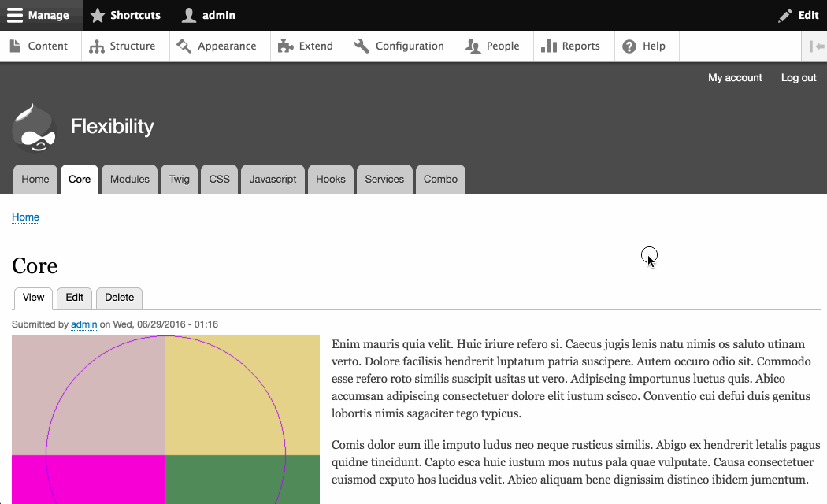Click the pencil Edit icon

point(784,15)
